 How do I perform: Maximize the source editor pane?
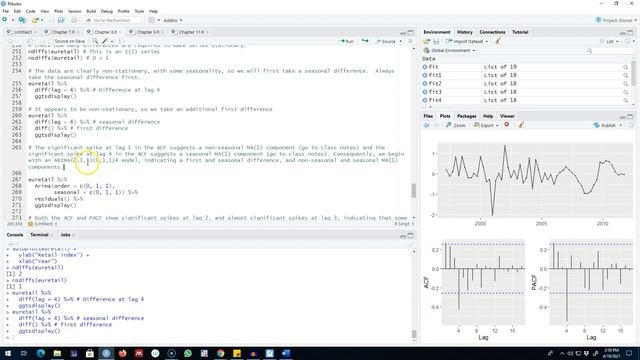(411, 32)
